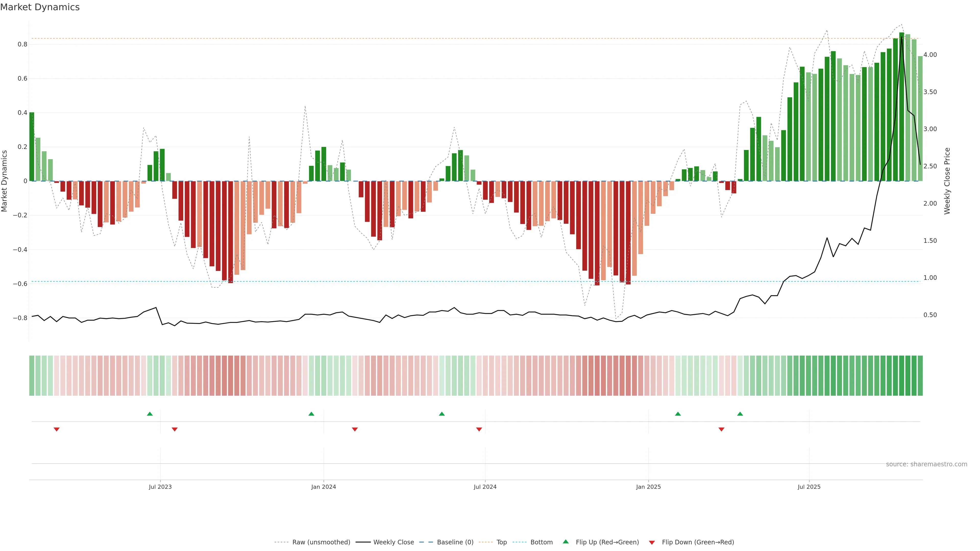Click the rightmost dark green heat-strip cell
The image size is (980, 551).
click(x=920, y=375)
